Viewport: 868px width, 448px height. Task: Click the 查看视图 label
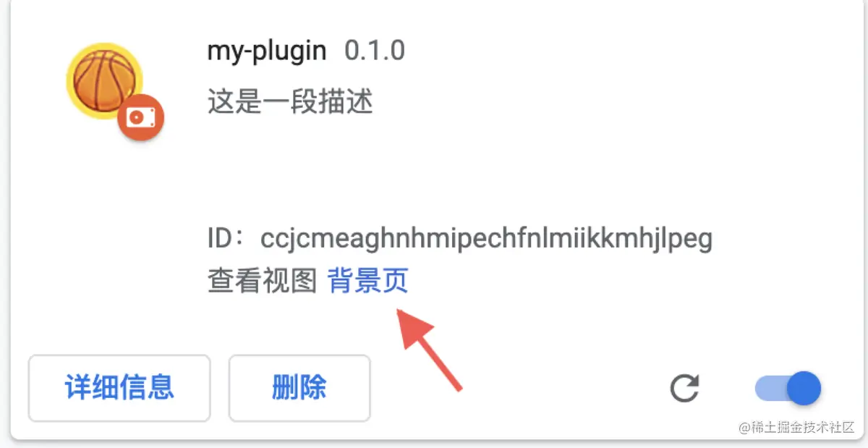[262, 281]
